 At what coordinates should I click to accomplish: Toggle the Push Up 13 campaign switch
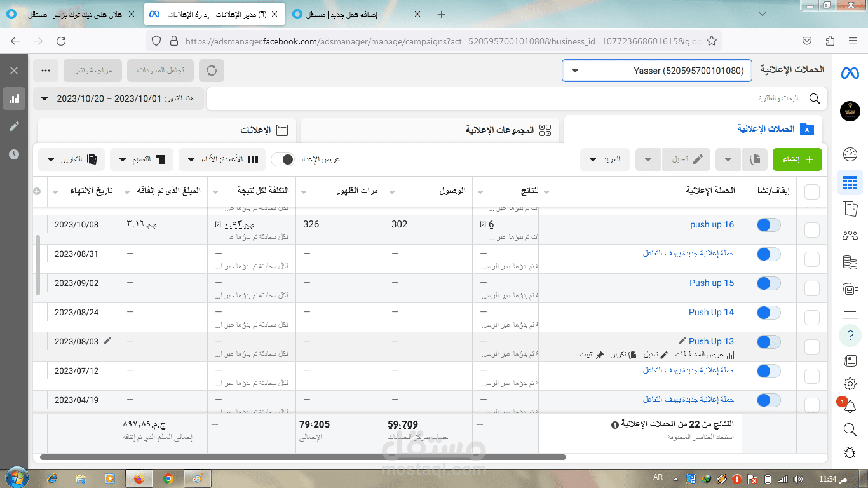click(x=768, y=342)
